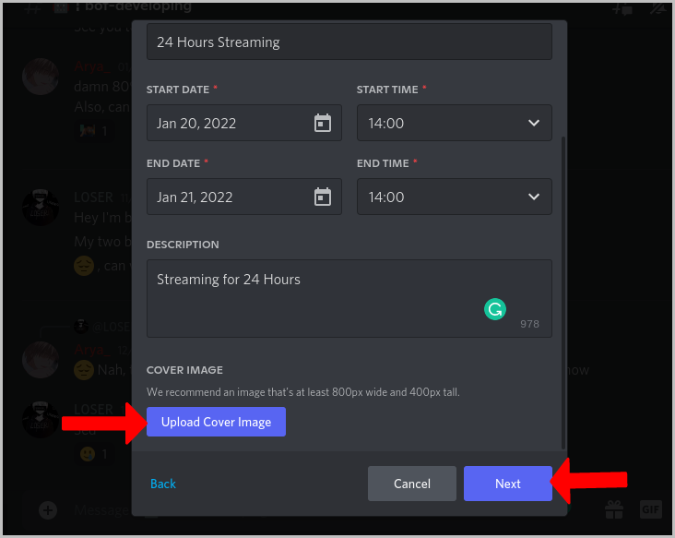Click the Cancel button

point(412,483)
